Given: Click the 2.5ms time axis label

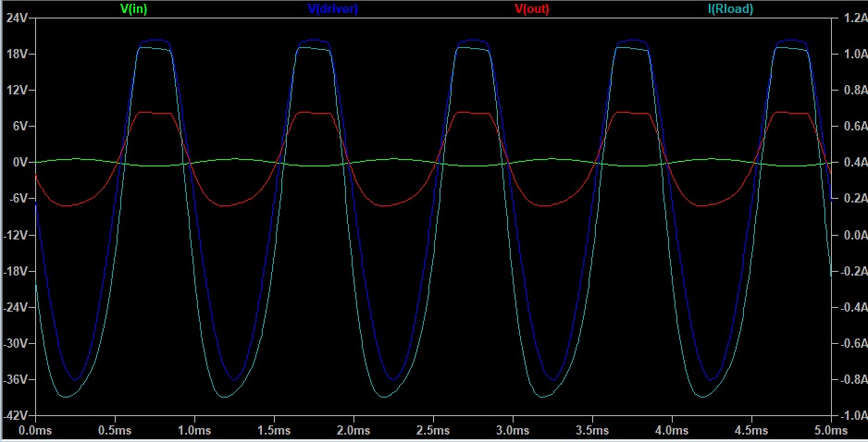Looking at the screenshot, I should [433, 430].
